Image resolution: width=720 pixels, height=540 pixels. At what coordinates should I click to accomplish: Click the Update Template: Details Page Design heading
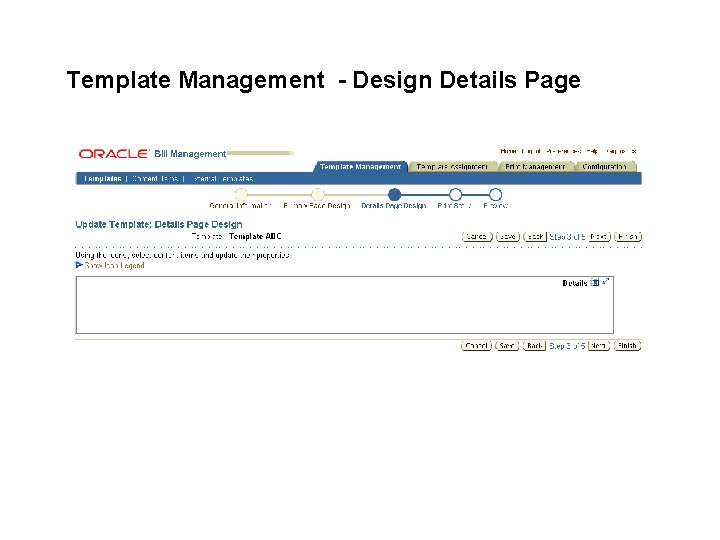coord(159,225)
